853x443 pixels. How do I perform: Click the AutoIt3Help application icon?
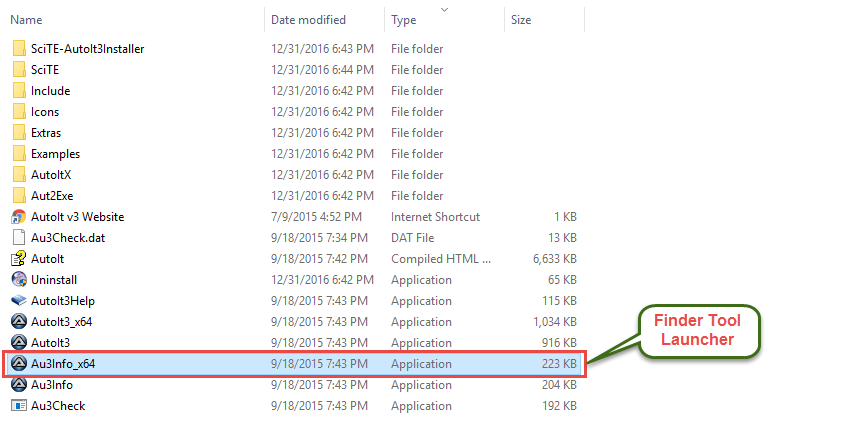[x=19, y=300]
